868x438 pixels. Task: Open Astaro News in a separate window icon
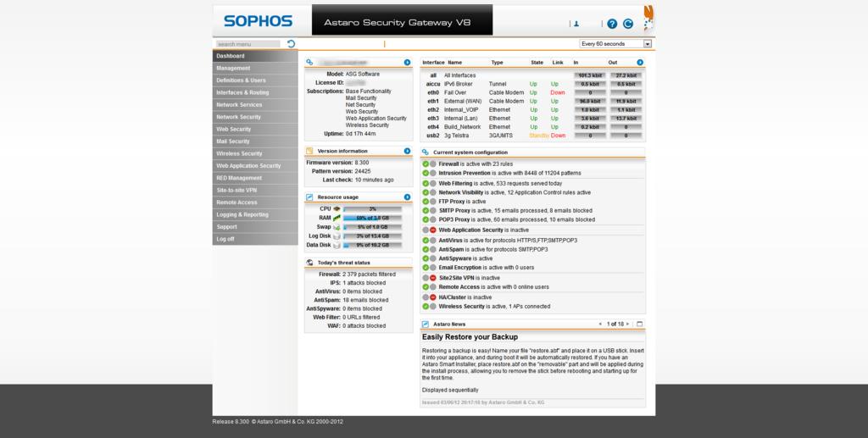tap(639, 324)
